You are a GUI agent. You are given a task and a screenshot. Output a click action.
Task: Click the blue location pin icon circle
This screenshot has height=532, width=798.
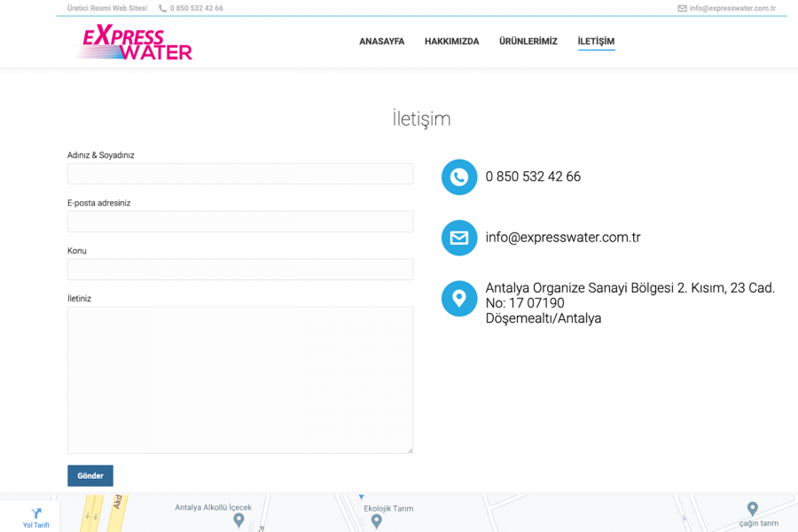(458, 299)
